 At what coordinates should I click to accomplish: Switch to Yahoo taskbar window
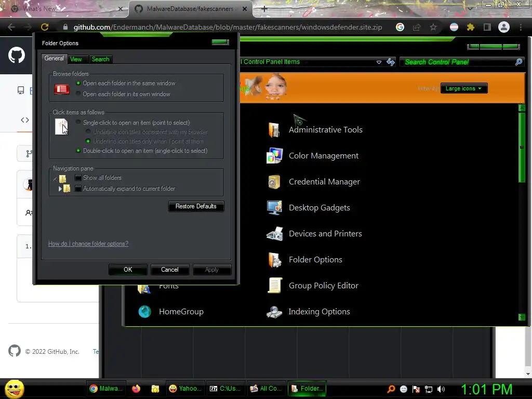pyautogui.click(x=184, y=389)
